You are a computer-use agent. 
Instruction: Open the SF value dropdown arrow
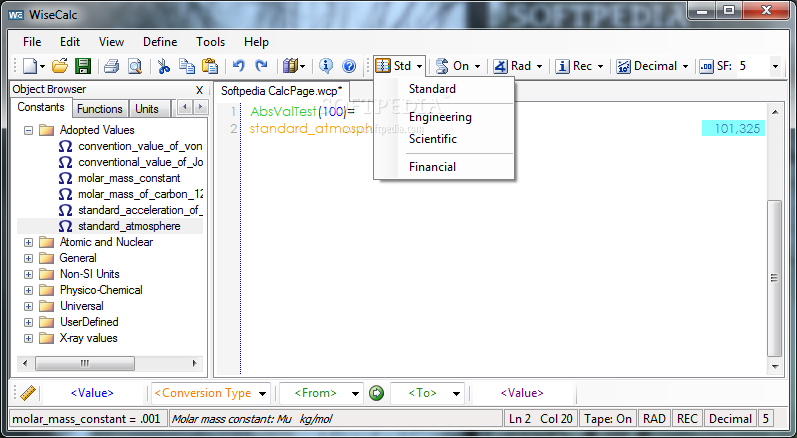(x=775, y=67)
